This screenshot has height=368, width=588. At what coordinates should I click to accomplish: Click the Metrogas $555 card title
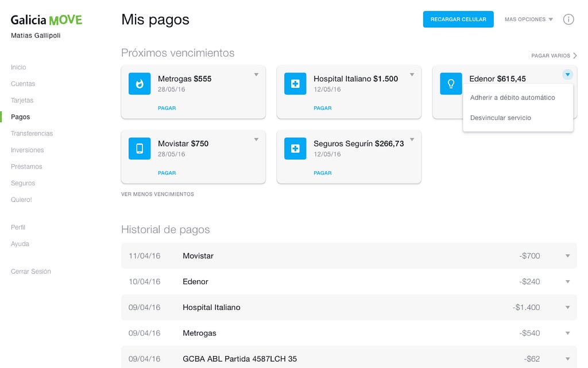coord(184,79)
